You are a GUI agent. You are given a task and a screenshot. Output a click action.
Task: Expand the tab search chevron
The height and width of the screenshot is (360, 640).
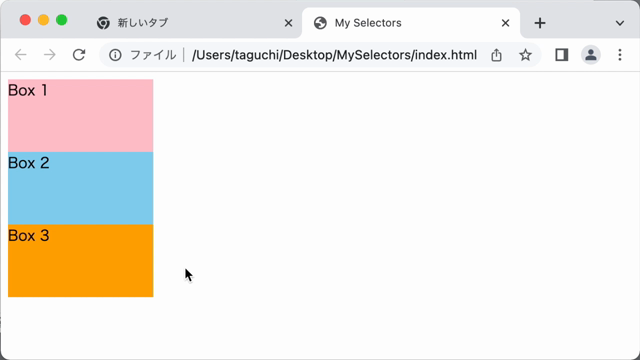point(620,23)
